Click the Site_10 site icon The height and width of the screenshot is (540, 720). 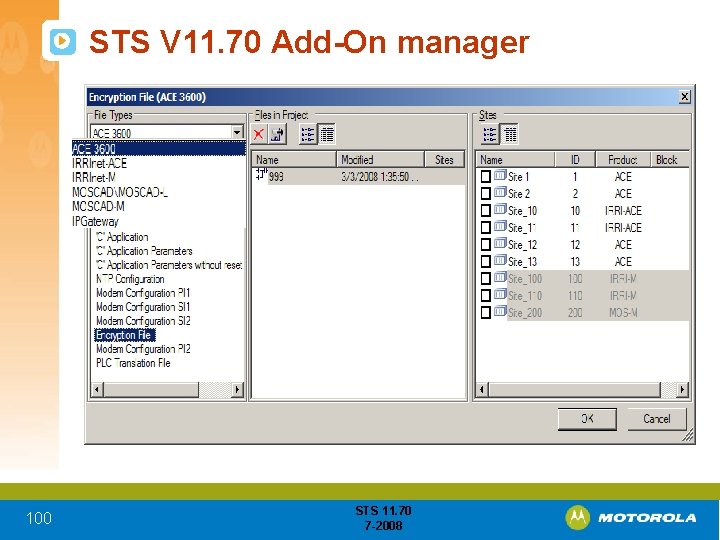(500, 209)
